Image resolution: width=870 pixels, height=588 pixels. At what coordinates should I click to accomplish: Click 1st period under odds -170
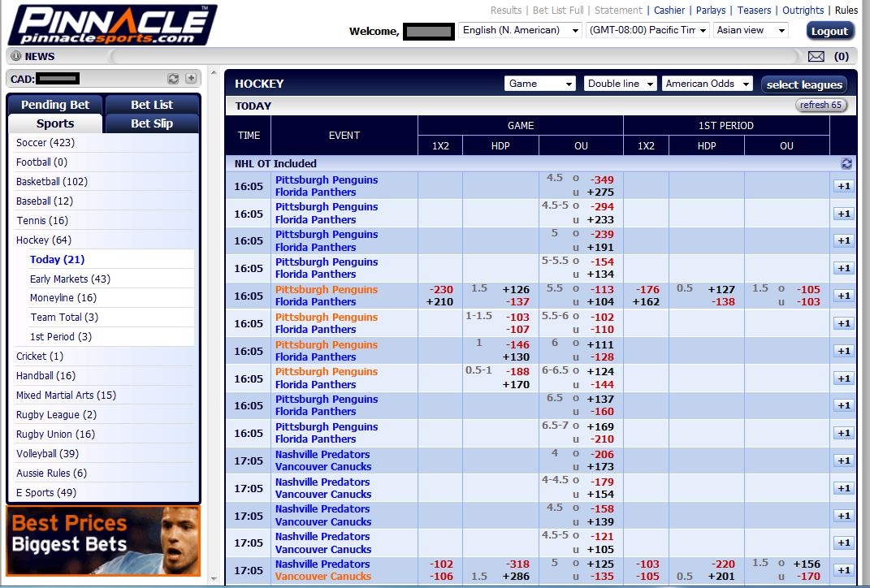tap(807, 577)
